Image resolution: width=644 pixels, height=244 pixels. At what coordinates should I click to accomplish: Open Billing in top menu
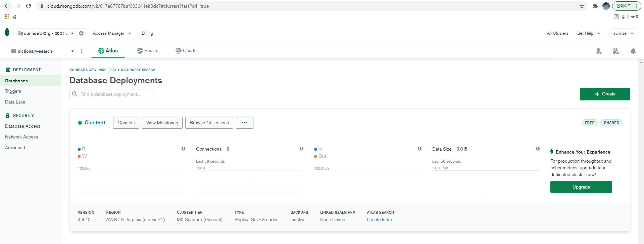147,33
